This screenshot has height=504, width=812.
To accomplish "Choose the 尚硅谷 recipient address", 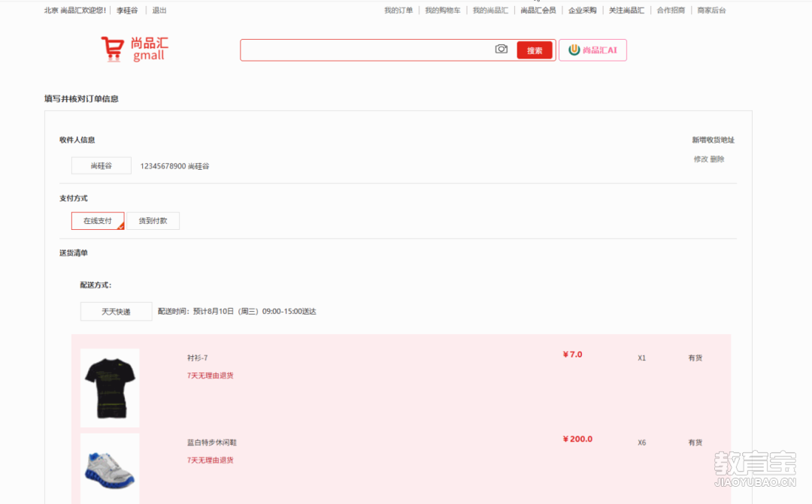I will click(101, 166).
